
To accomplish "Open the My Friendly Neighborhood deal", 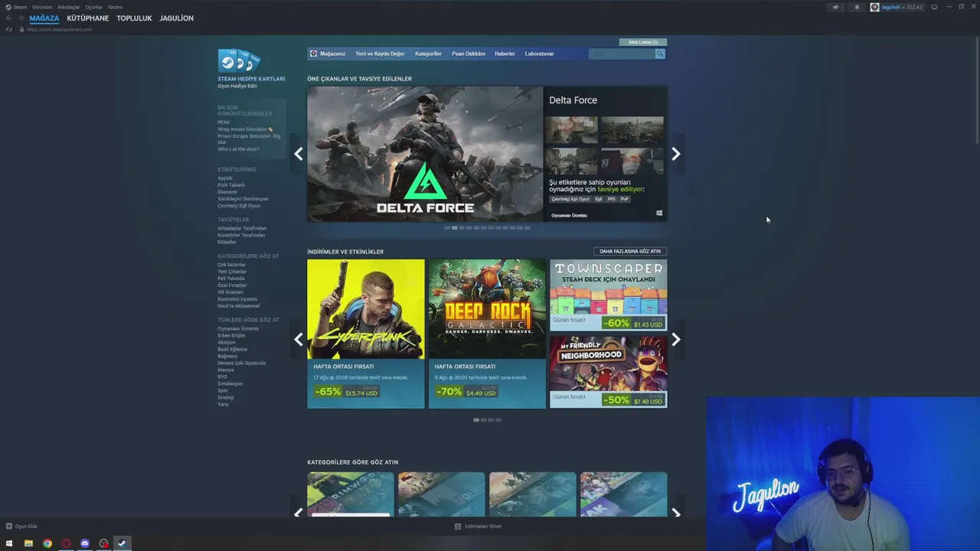I will [608, 372].
